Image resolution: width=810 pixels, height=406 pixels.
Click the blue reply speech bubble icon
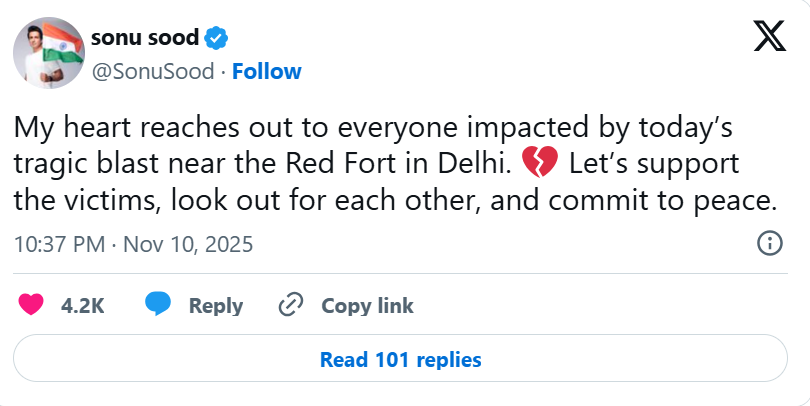point(158,305)
